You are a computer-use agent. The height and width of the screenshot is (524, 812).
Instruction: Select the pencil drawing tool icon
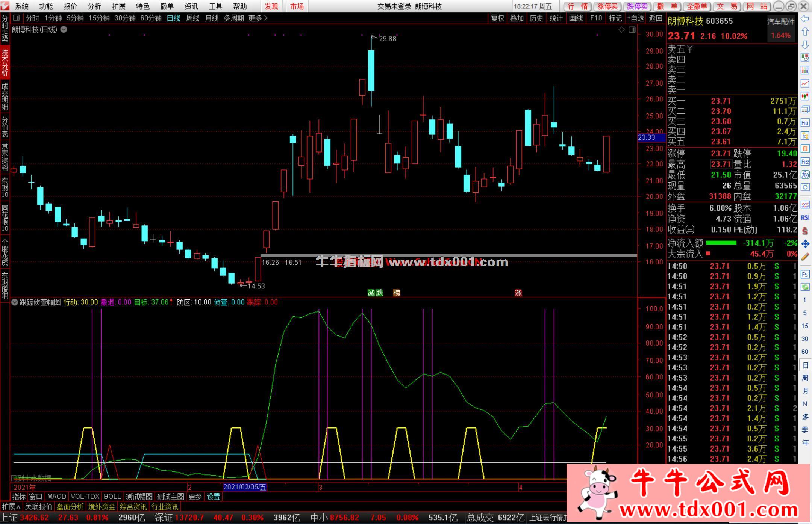tap(805, 257)
